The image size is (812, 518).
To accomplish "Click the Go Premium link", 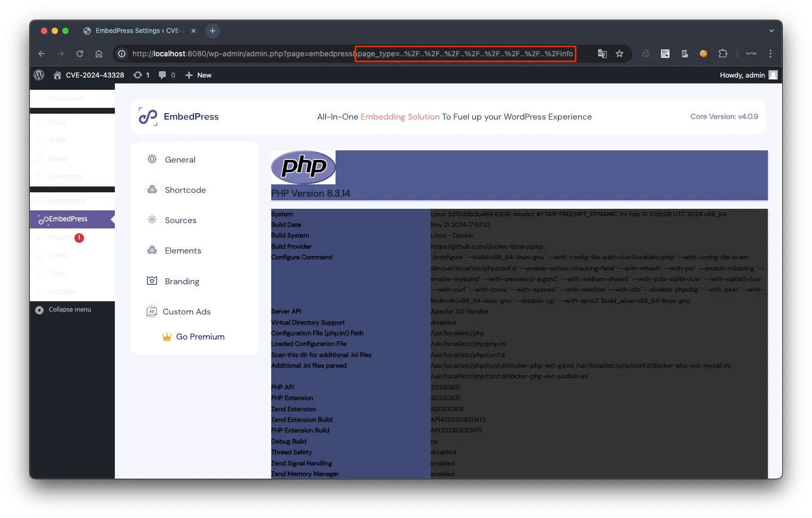I will [x=194, y=337].
